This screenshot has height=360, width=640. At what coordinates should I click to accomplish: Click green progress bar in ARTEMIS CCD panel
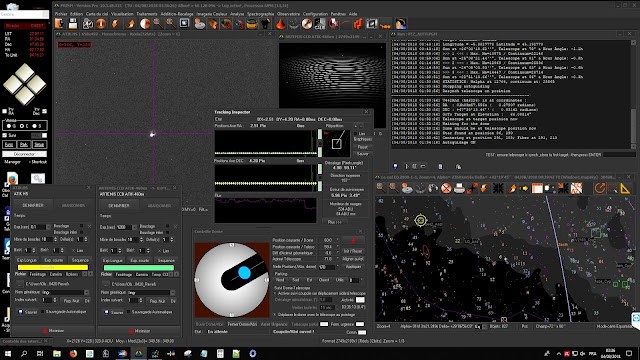click(139, 268)
